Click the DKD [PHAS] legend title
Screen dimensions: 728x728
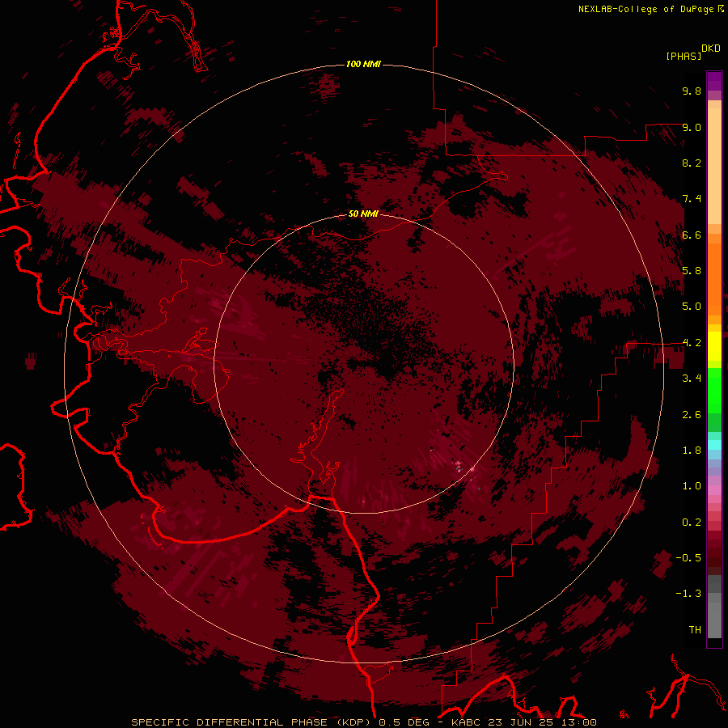pyautogui.click(x=692, y=53)
